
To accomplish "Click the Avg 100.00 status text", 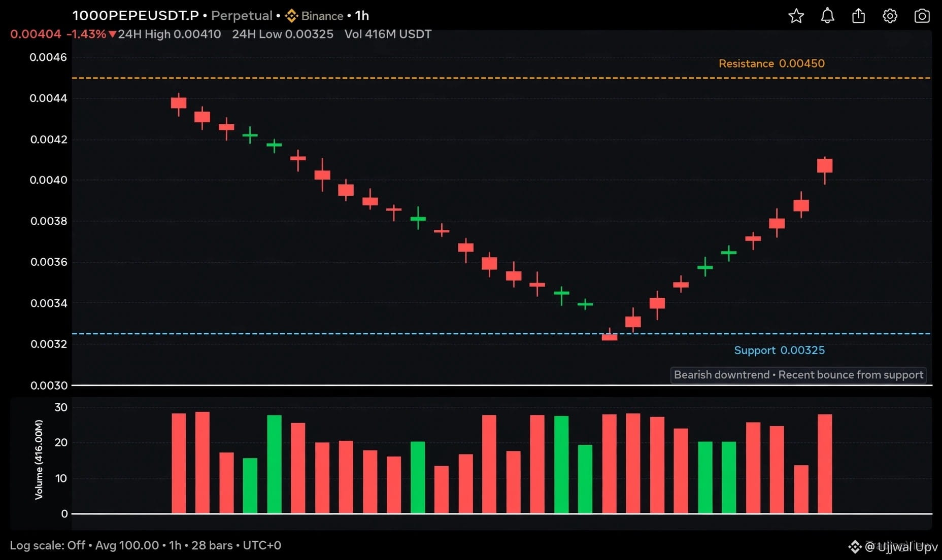I will tap(127, 545).
